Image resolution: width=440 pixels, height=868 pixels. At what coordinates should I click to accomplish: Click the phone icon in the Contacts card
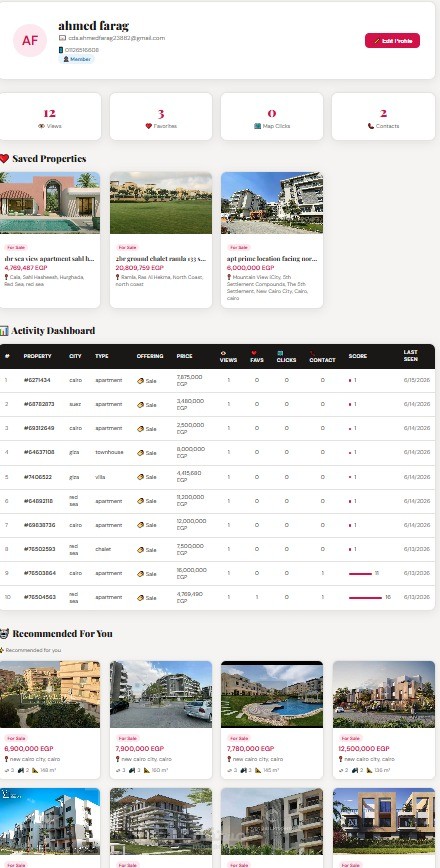pos(370,126)
